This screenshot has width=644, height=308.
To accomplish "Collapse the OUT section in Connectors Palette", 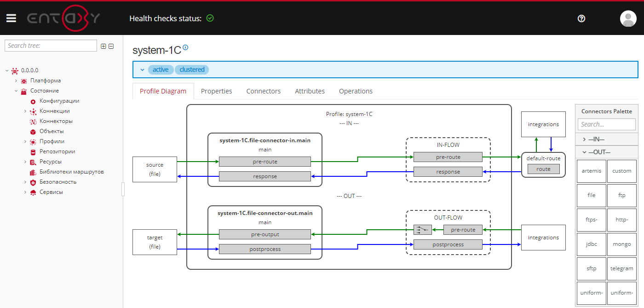I will [x=584, y=152].
